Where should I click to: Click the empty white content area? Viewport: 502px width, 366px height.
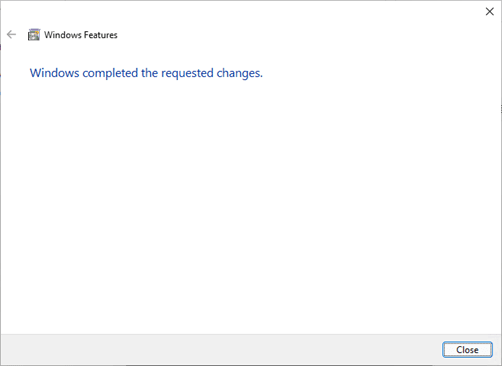pos(250,207)
